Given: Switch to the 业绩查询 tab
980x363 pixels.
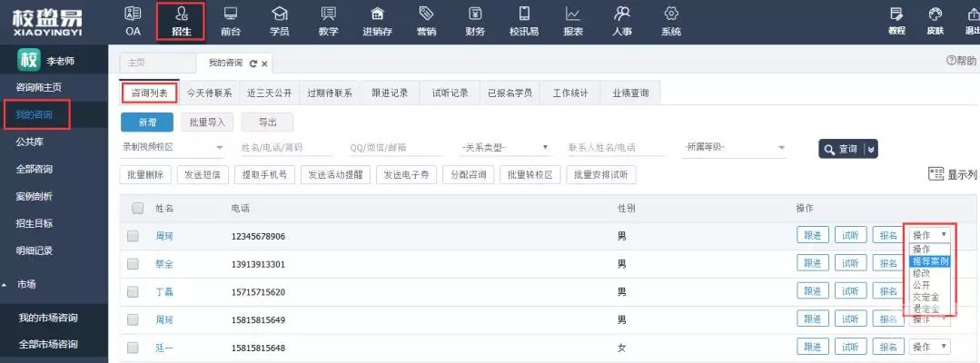Looking at the screenshot, I should tap(630, 93).
